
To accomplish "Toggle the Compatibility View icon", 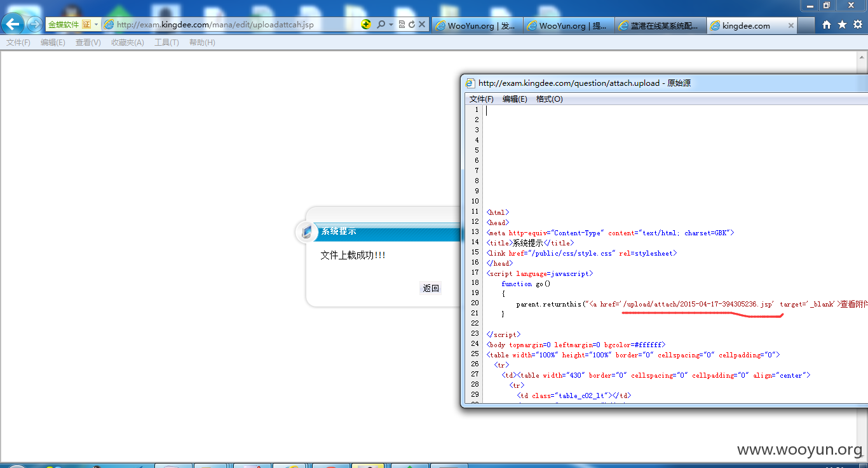I will (402, 24).
